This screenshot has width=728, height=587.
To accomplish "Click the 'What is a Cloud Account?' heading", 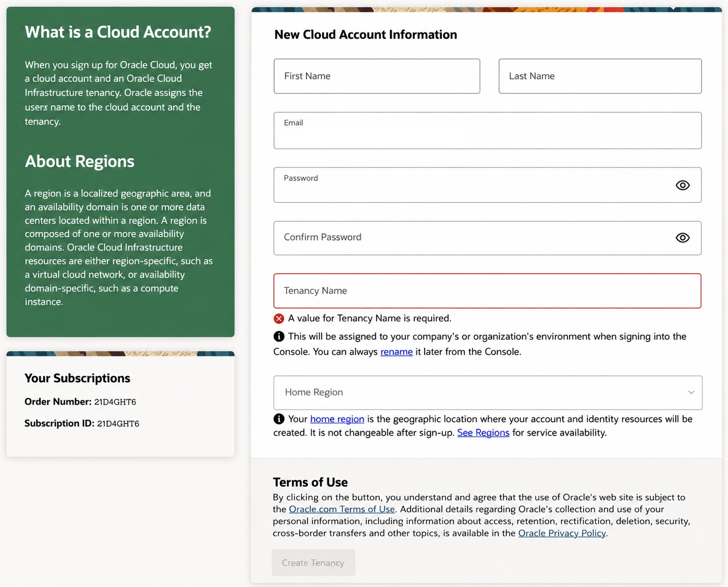I will click(x=118, y=32).
